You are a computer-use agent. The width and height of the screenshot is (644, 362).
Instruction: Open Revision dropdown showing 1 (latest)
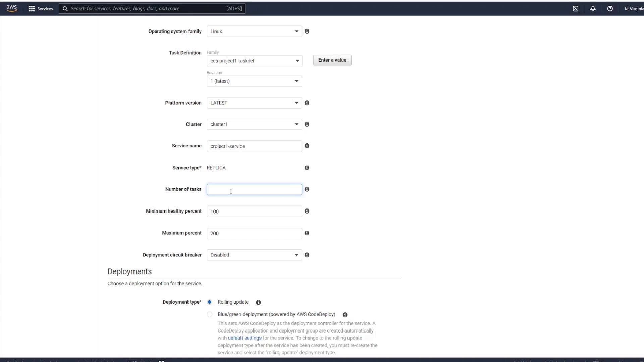[254, 81]
